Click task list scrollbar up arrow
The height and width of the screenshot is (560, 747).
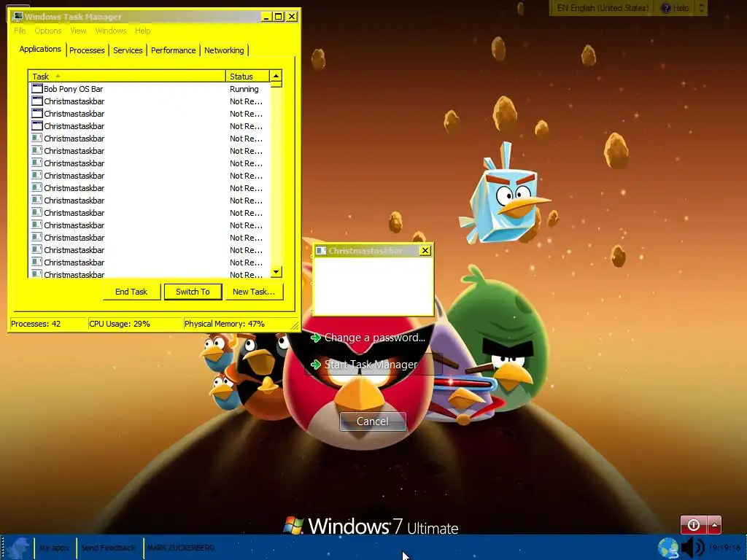276,76
